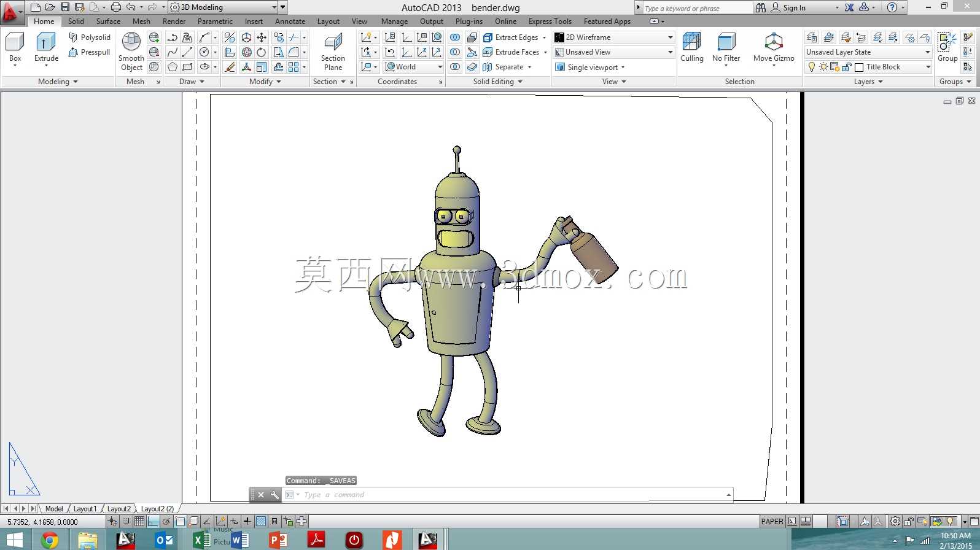
Task: Open the Layer Properties icon
Action: pos(812,37)
